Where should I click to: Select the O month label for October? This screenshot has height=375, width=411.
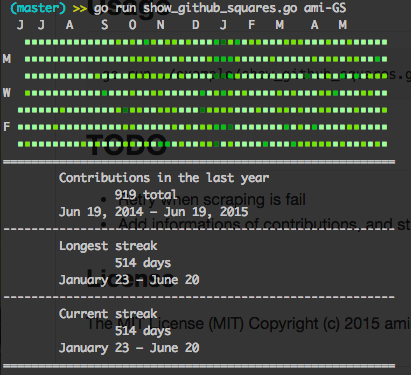tap(133, 25)
